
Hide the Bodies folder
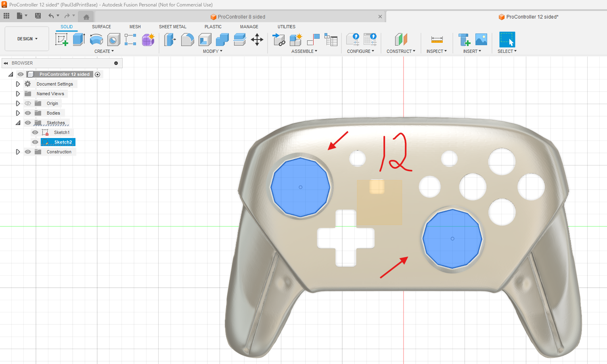click(28, 113)
